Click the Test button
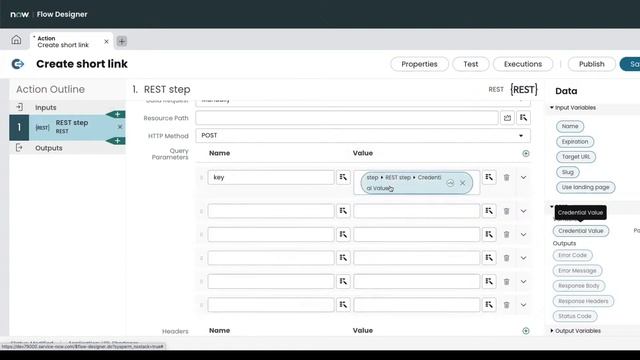Image resolution: width=640 pixels, height=360 pixels. (471, 64)
